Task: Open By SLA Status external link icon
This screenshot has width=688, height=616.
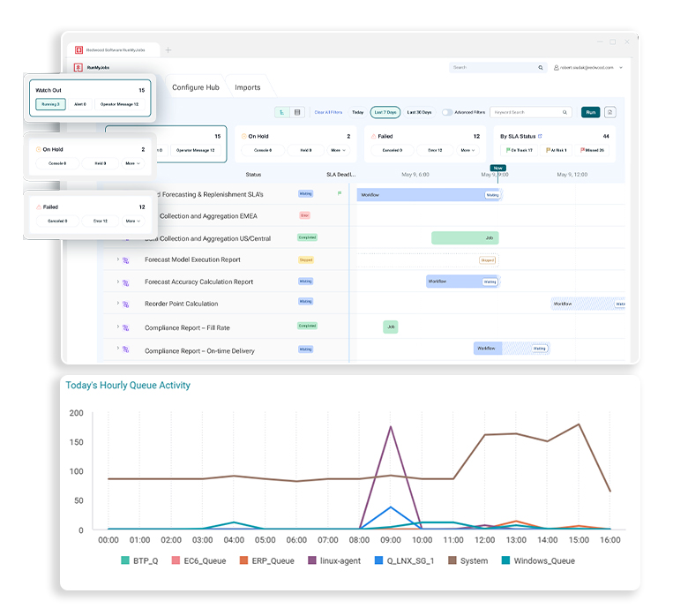Action: coord(540,137)
